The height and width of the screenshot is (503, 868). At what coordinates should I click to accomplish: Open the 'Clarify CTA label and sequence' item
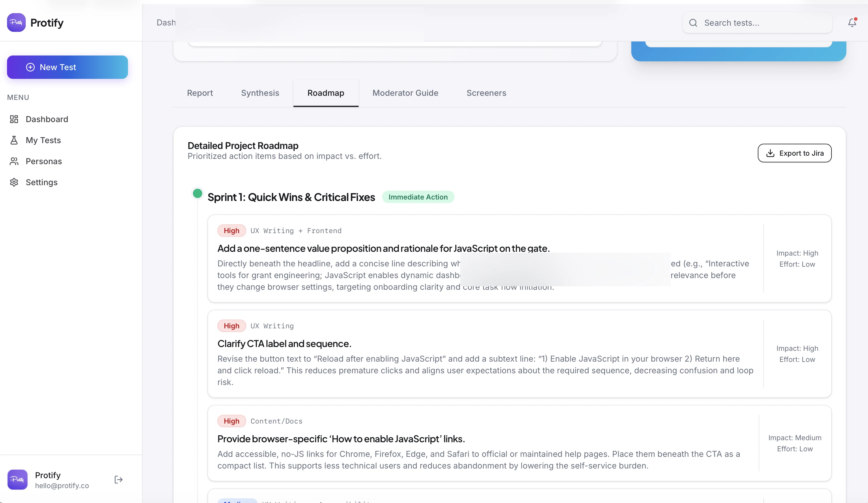(285, 344)
